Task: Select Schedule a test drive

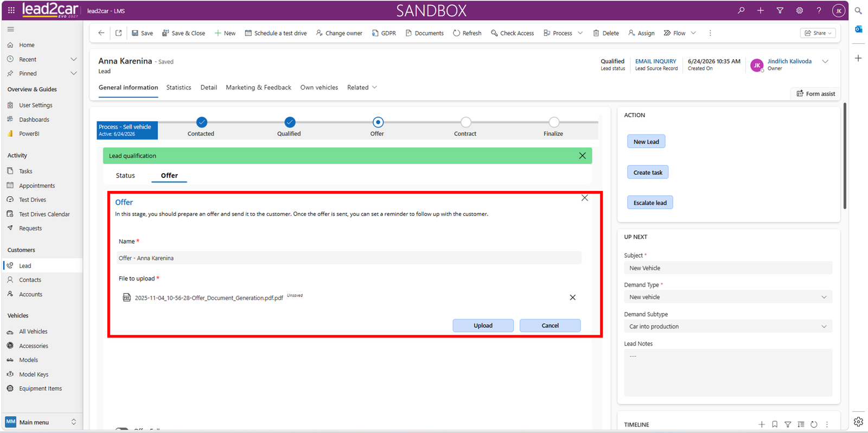Action: pyautogui.click(x=276, y=33)
